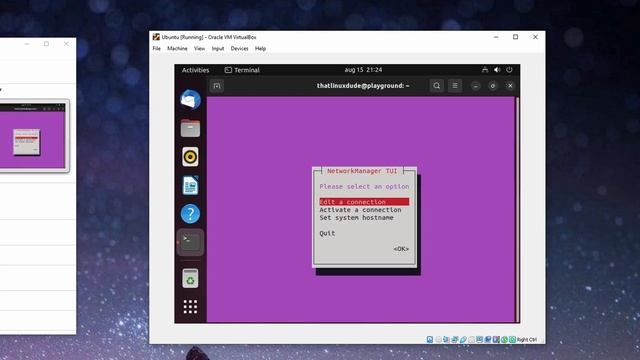Click the <OK> button in the dialog
Viewport: 640px width, 360px height.
[x=401, y=249]
